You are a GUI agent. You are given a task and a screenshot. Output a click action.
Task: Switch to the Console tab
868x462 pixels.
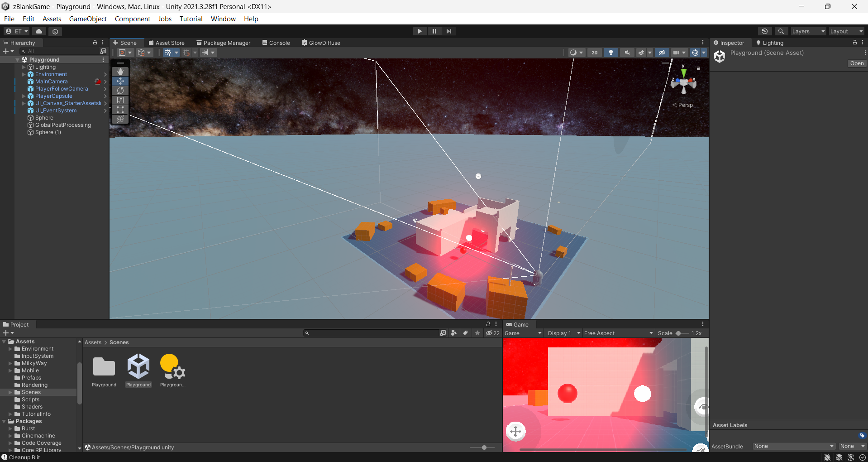click(x=276, y=43)
